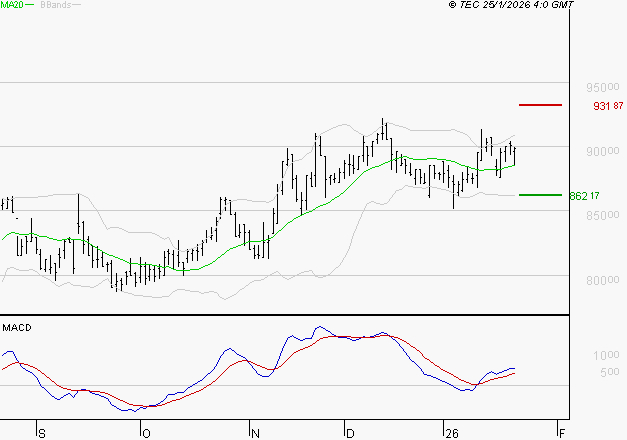Click the 800.00 price axis label
The height and width of the screenshot is (440, 627).
pos(603,280)
